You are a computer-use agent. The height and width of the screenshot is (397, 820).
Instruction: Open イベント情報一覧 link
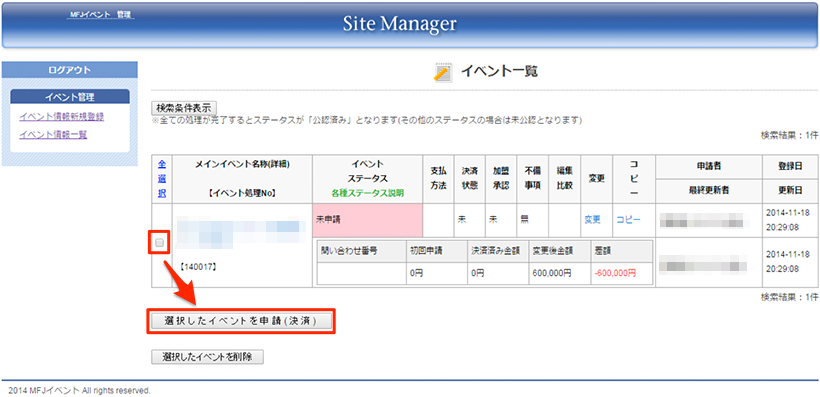pyautogui.click(x=53, y=134)
